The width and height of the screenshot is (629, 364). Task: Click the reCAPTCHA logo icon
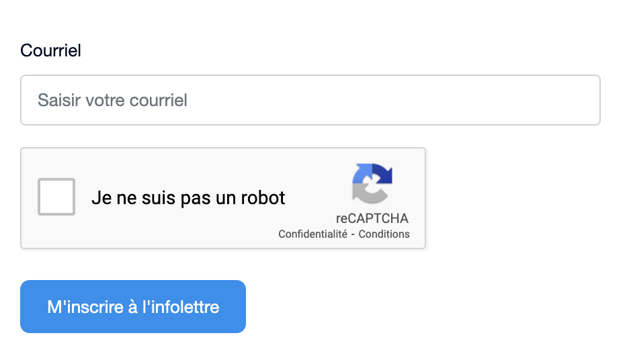(x=372, y=183)
